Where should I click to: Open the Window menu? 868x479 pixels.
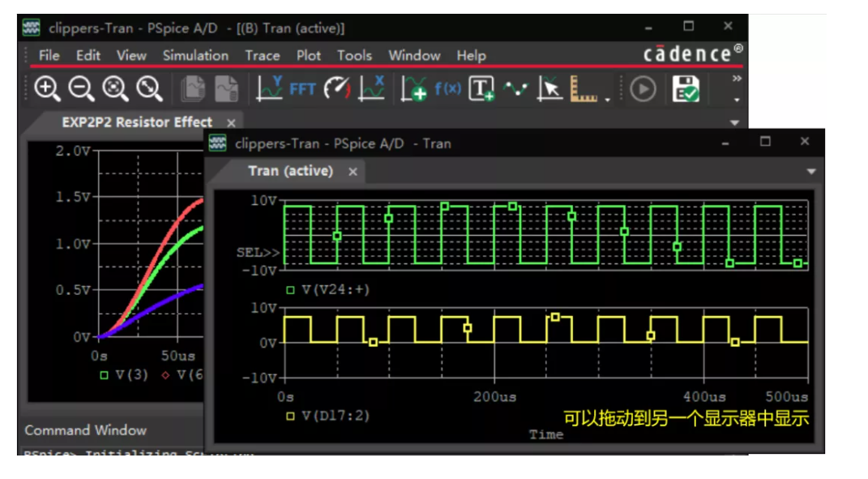coord(414,55)
